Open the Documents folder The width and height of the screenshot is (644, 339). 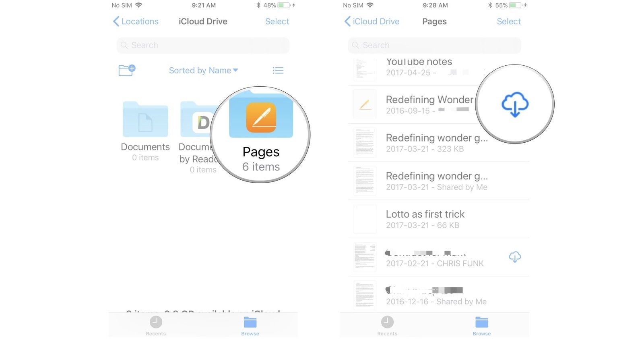coord(145,131)
